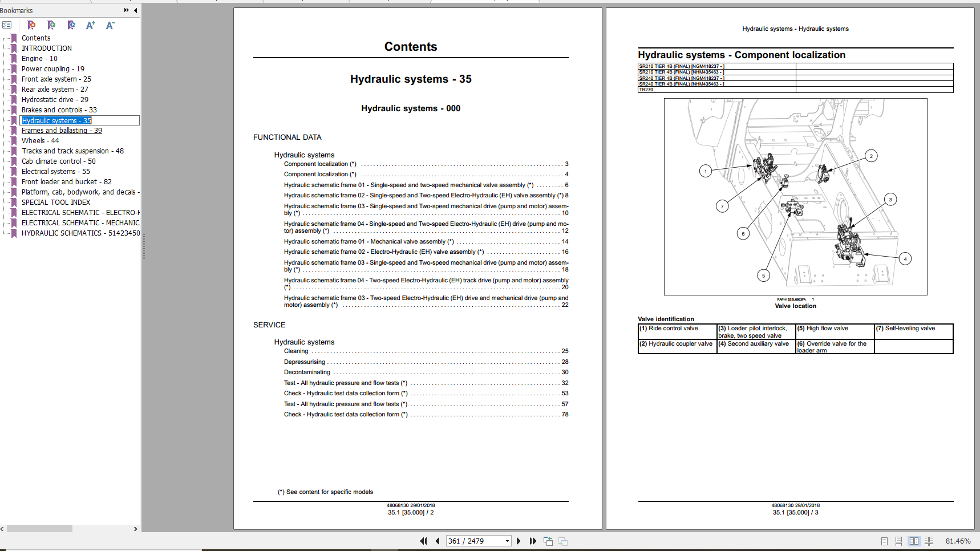The height and width of the screenshot is (551, 980).
Task: Click the bookmark ribbon icon beside Engine - 10
Action: (14, 59)
